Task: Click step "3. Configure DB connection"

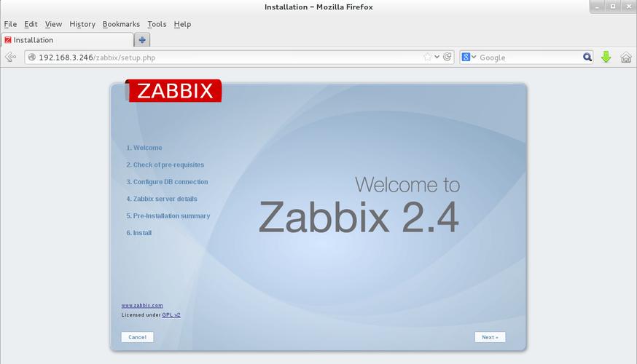Action: point(167,182)
